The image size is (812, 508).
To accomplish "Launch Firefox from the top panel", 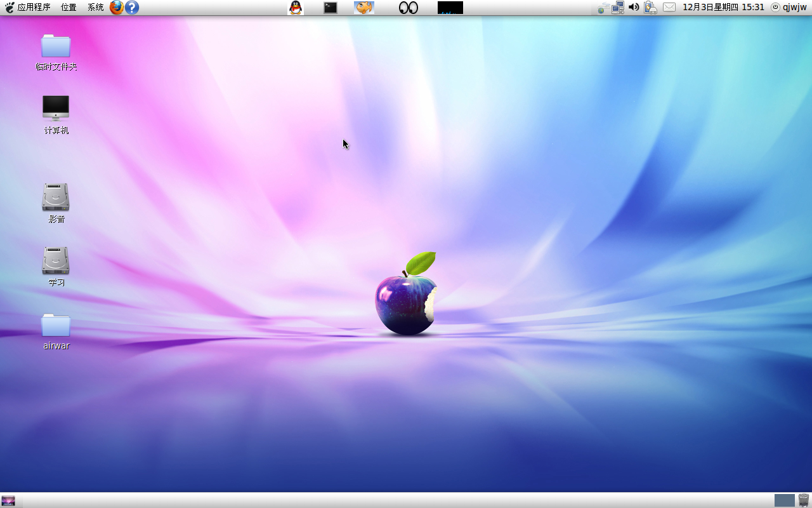I will coord(117,8).
